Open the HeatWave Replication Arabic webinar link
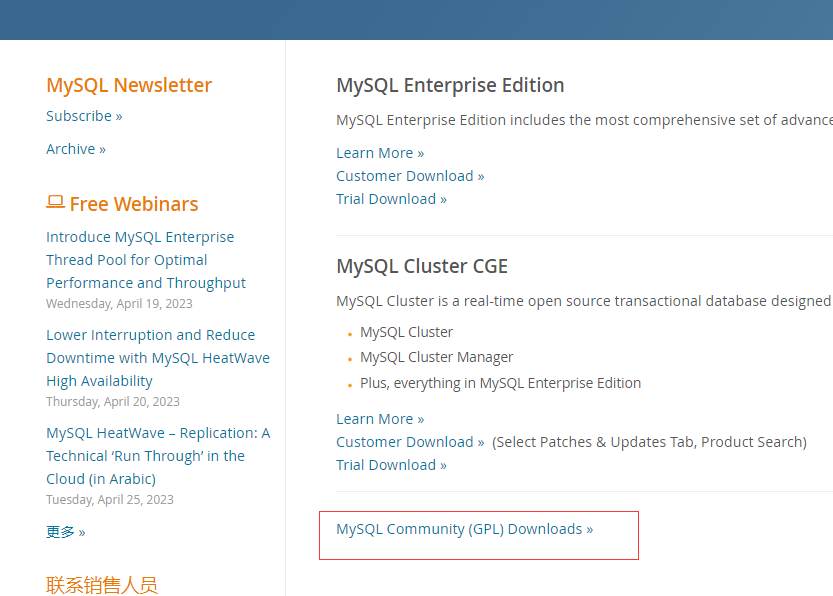The height and width of the screenshot is (596, 833). coord(157,456)
